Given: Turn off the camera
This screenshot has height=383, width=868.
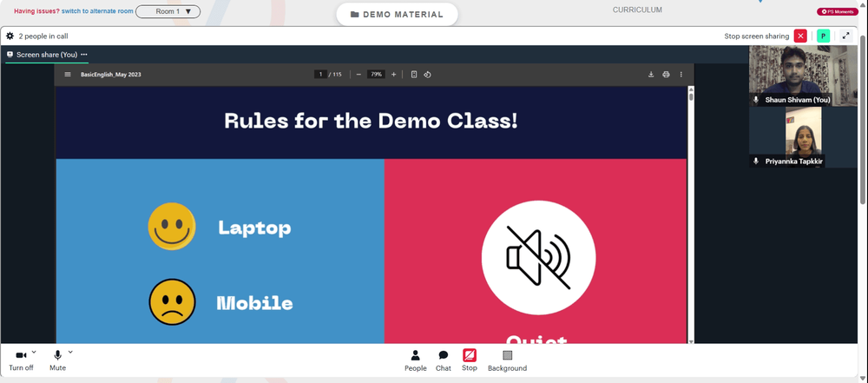Looking at the screenshot, I should click(21, 360).
